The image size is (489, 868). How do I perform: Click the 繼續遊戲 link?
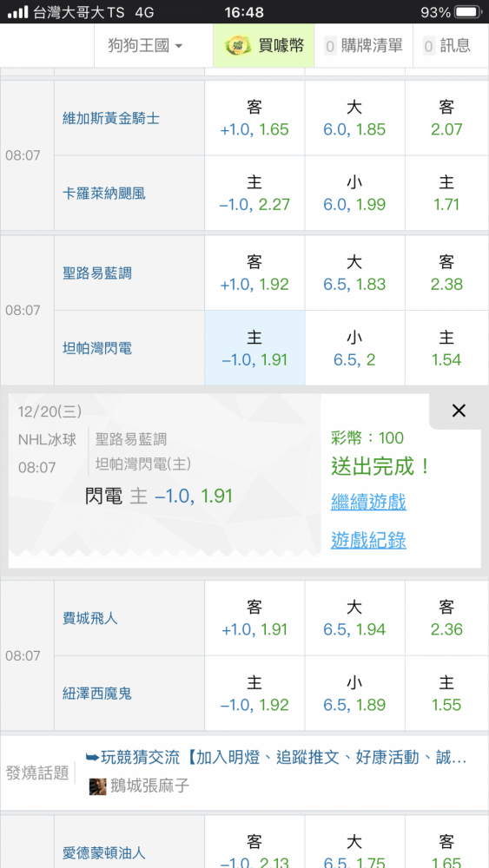click(368, 502)
